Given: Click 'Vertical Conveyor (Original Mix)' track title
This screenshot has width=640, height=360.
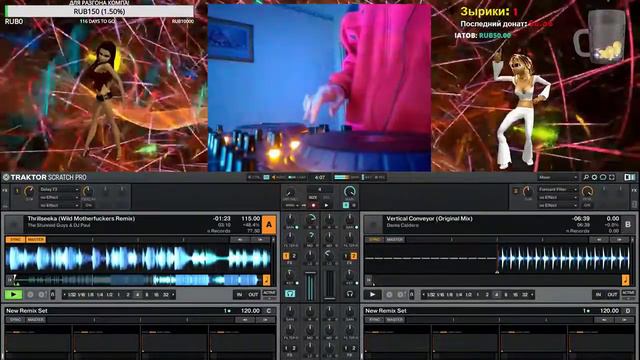Looking at the screenshot, I should point(429,219).
